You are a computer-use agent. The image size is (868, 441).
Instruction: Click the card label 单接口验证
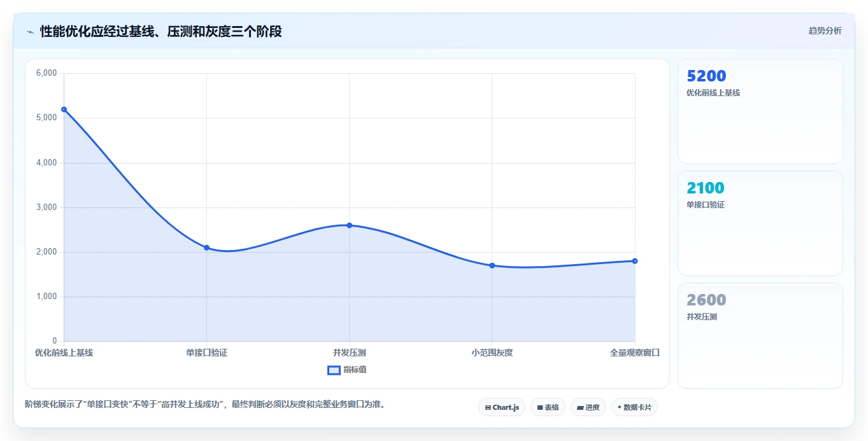[706, 205]
